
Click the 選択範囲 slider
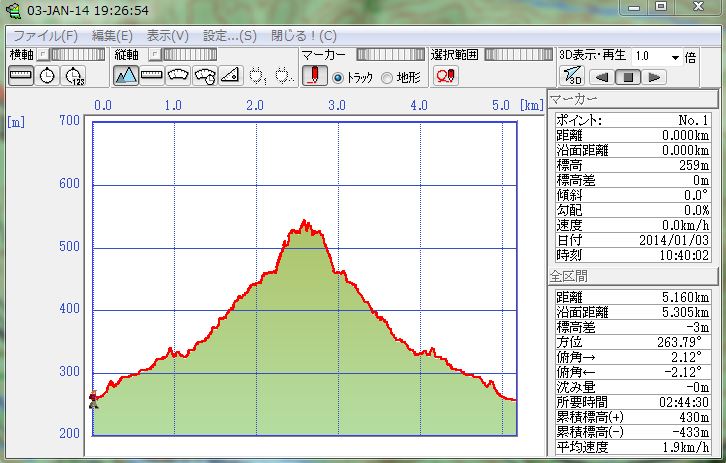[519, 55]
